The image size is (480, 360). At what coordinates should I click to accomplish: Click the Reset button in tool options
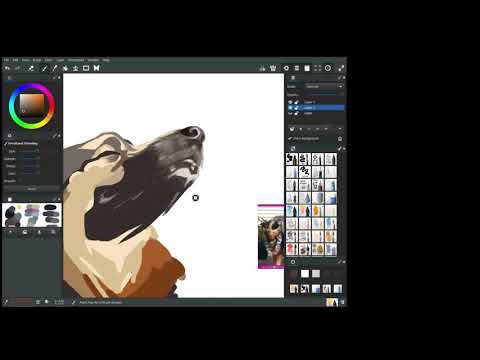click(x=32, y=189)
